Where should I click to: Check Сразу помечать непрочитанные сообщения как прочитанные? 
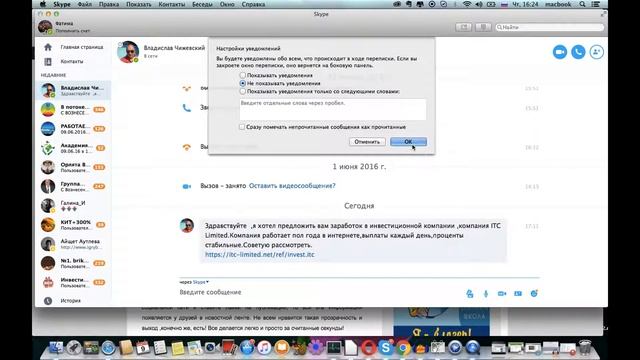[x=242, y=127]
